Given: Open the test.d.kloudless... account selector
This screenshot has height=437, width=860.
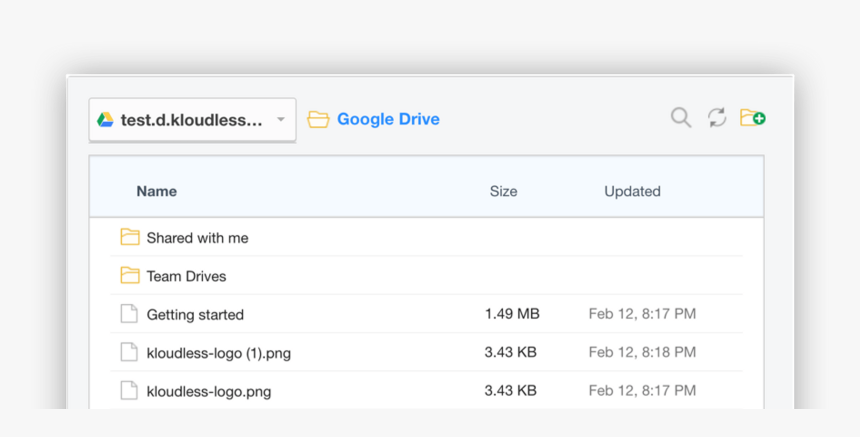Looking at the screenshot, I should (x=193, y=120).
